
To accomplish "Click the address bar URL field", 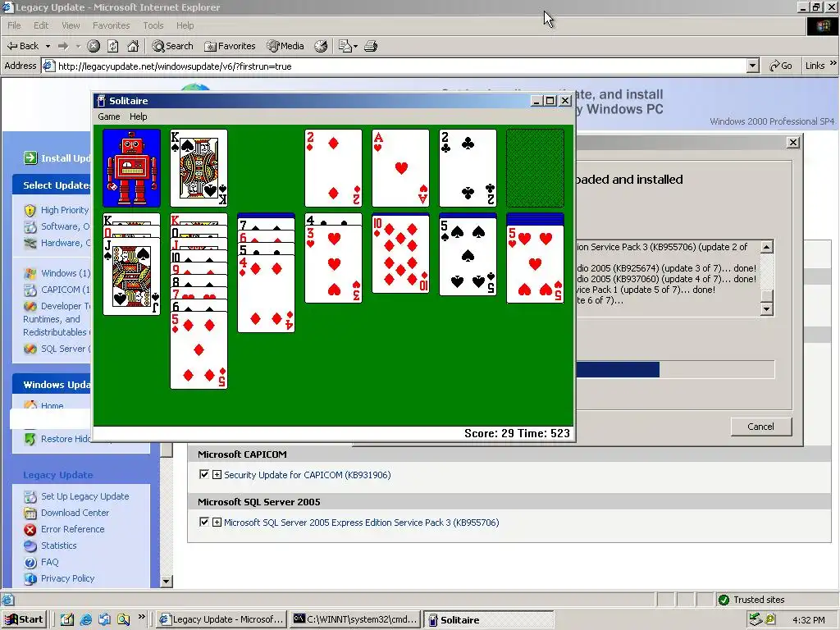I will tap(394, 66).
